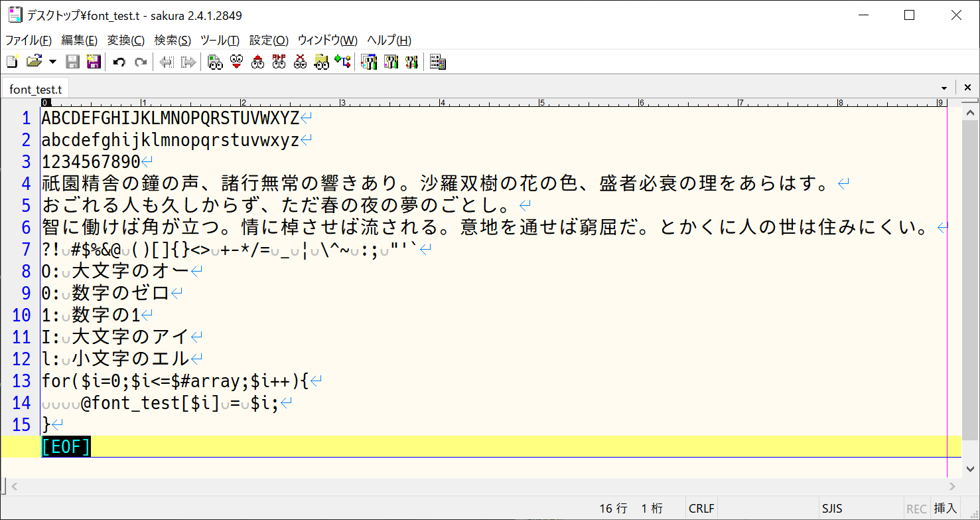Undo the last edit
This screenshot has width=980, height=520.
point(119,62)
